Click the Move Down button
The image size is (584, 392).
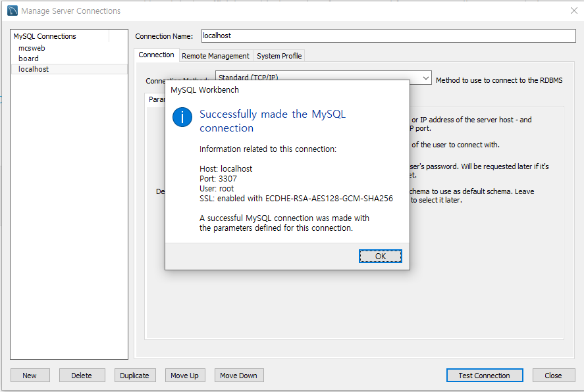click(239, 376)
